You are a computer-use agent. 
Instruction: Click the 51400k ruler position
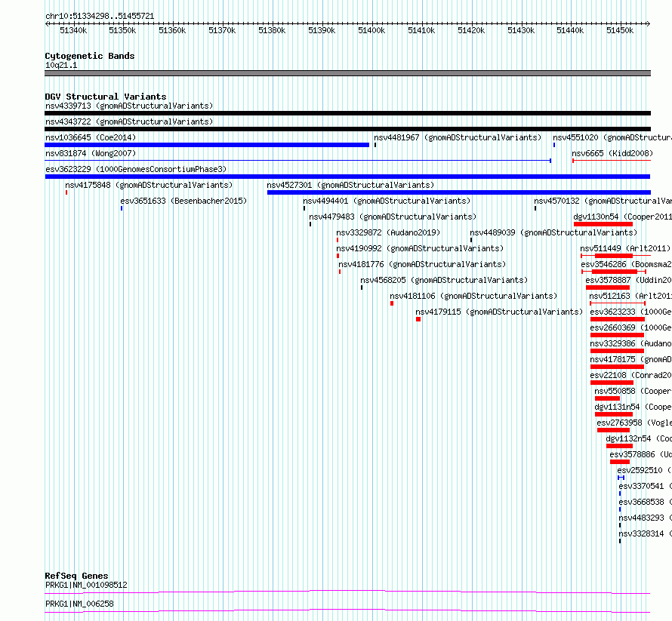371,30
